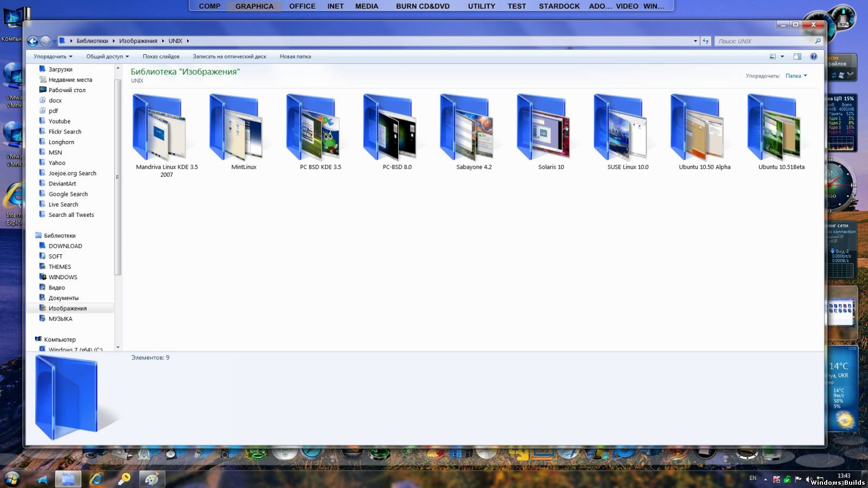Open the MEDIA tab in top dock
The width and height of the screenshot is (868, 488).
tap(367, 6)
